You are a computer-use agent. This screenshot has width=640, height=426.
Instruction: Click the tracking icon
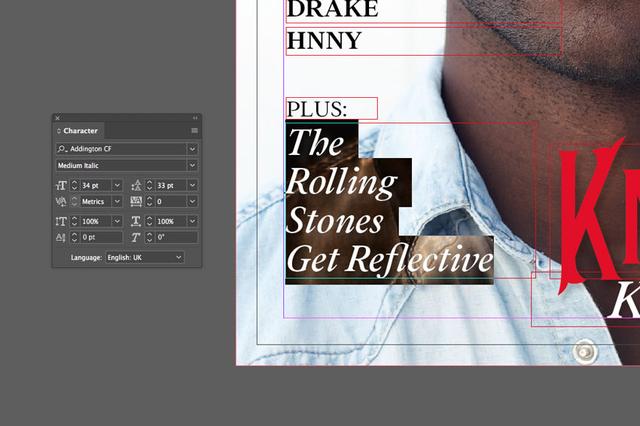coord(136,201)
